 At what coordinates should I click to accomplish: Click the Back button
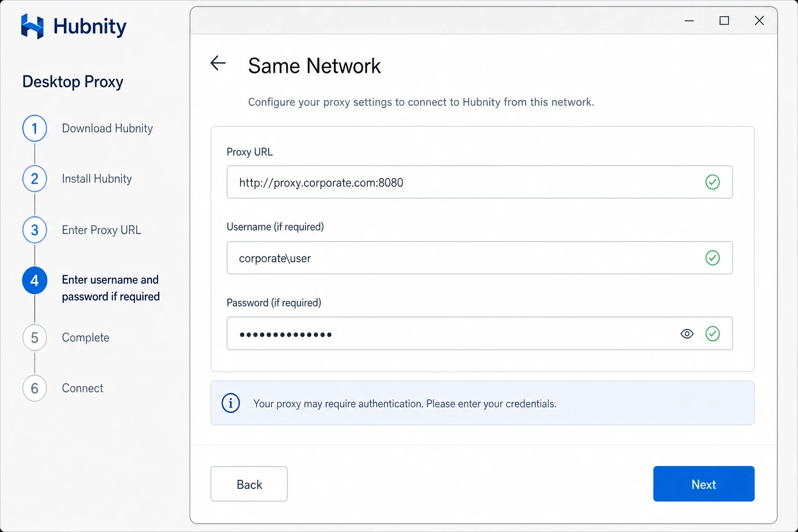[x=249, y=484]
